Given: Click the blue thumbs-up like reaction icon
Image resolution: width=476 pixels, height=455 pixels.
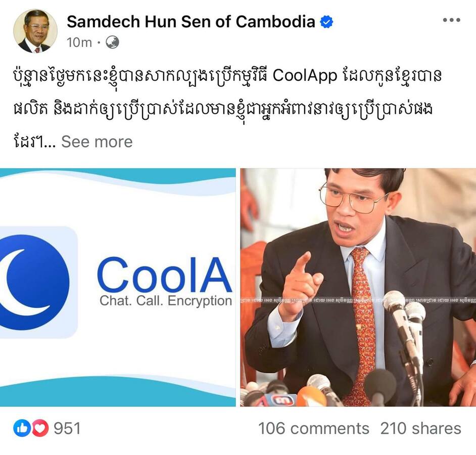Looking at the screenshot, I should 22,428.
